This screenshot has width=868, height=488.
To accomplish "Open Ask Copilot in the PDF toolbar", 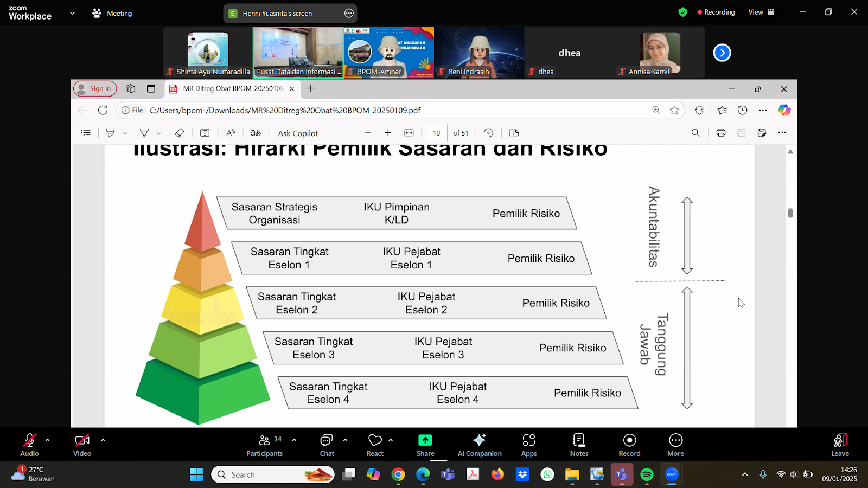I will (297, 133).
